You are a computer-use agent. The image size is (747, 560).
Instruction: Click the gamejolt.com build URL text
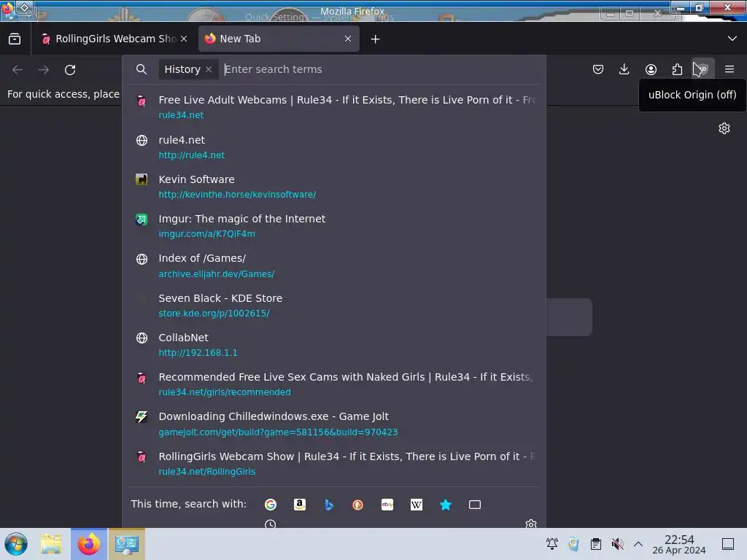point(278,432)
